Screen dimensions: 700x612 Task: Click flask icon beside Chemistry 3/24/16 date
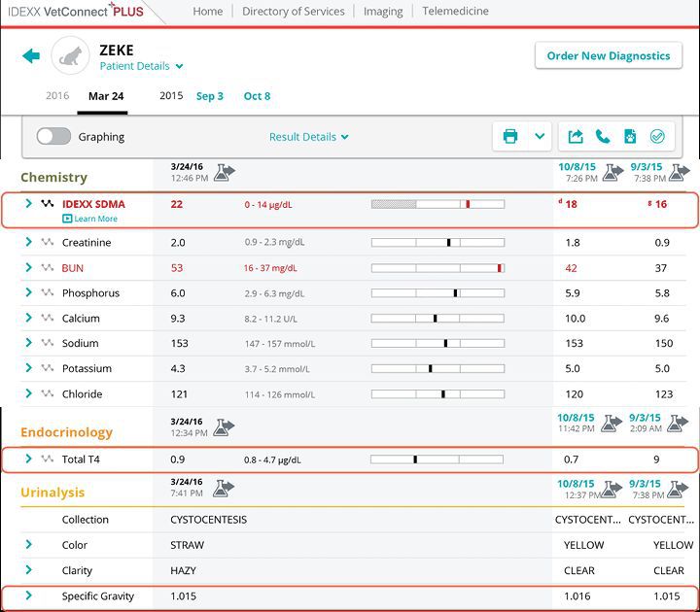(x=225, y=172)
